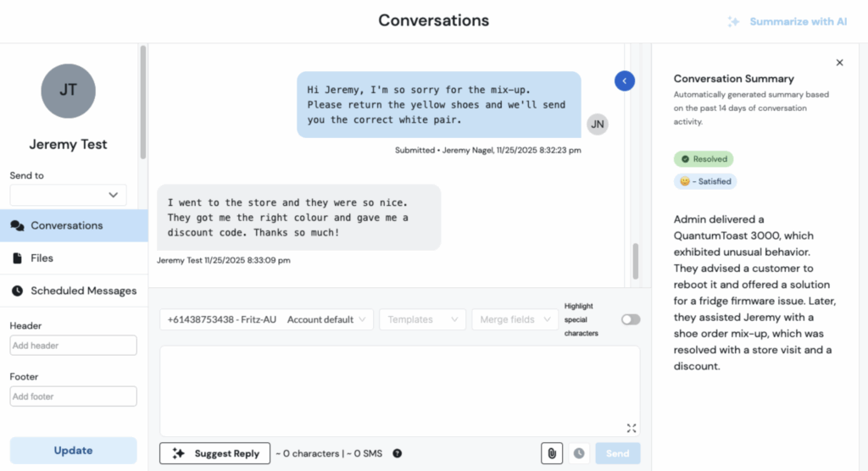This screenshot has width=868, height=471.
Task: Click the Add header input field
Action: coord(73,346)
